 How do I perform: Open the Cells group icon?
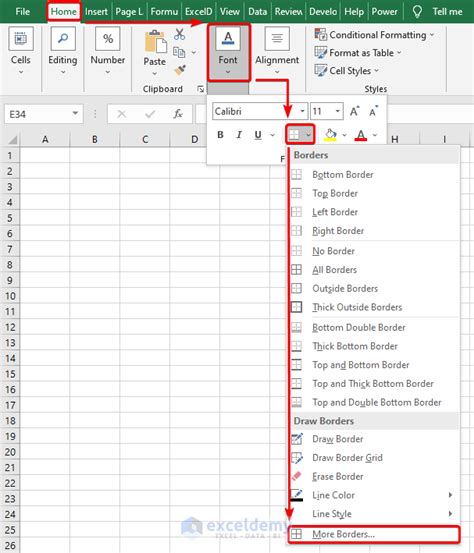click(20, 38)
